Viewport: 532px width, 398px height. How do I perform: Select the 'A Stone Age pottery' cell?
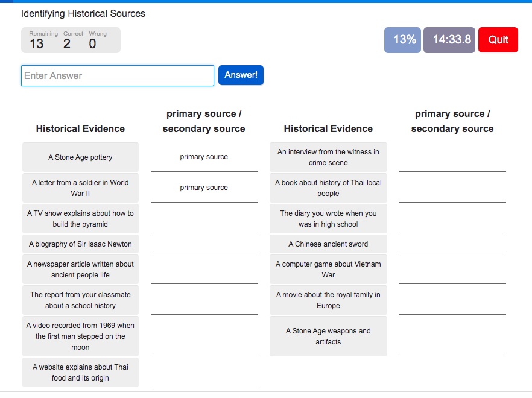pos(80,157)
